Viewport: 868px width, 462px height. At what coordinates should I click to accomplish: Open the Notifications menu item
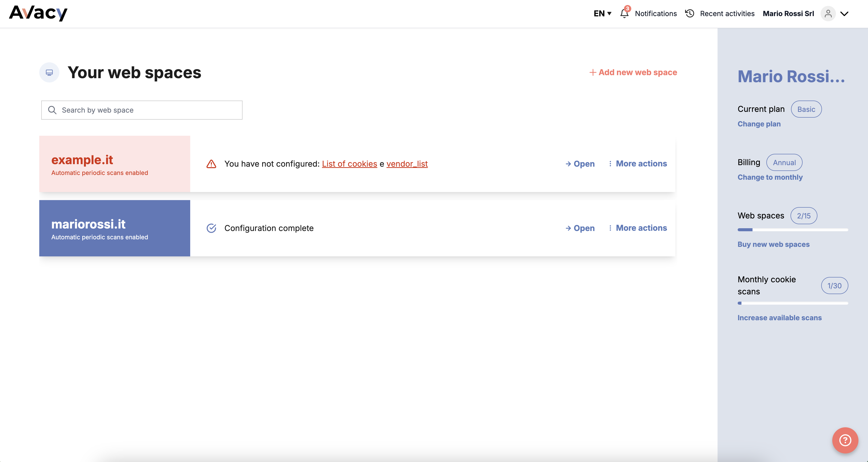655,14
